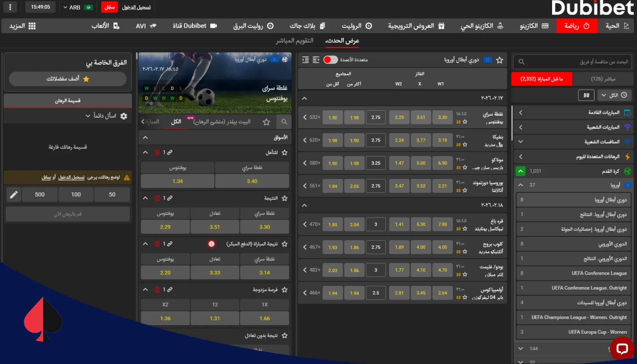Click the BB bet builder filter icon
Screen dimensions: 637x364
coord(586,95)
